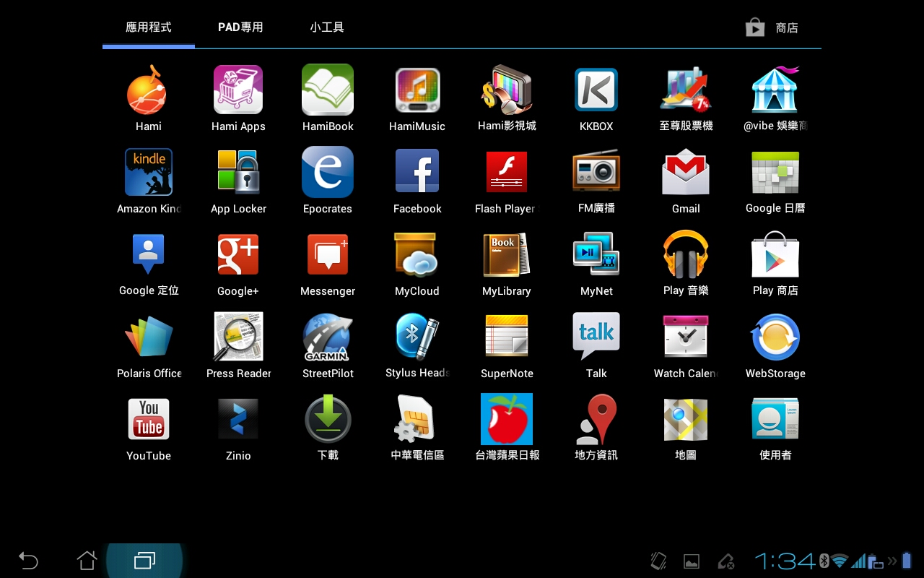Launch WebStorage app
This screenshot has height=578, width=924.
coord(775,337)
